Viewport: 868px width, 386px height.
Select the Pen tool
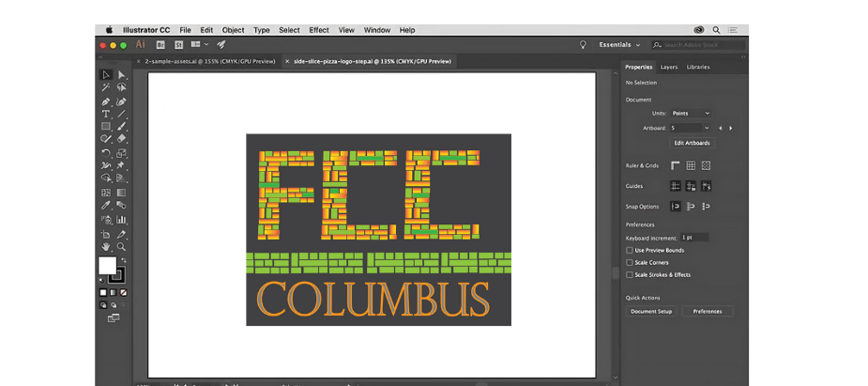click(x=106, y=101)
